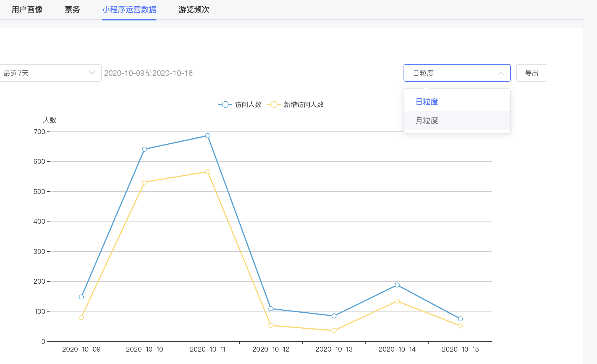Viewport: 597px width, 364px height.
Task: Collapse the 日粒度 dropdown with the up chevron
Action: pyautogui.click(x=501, y=73)
